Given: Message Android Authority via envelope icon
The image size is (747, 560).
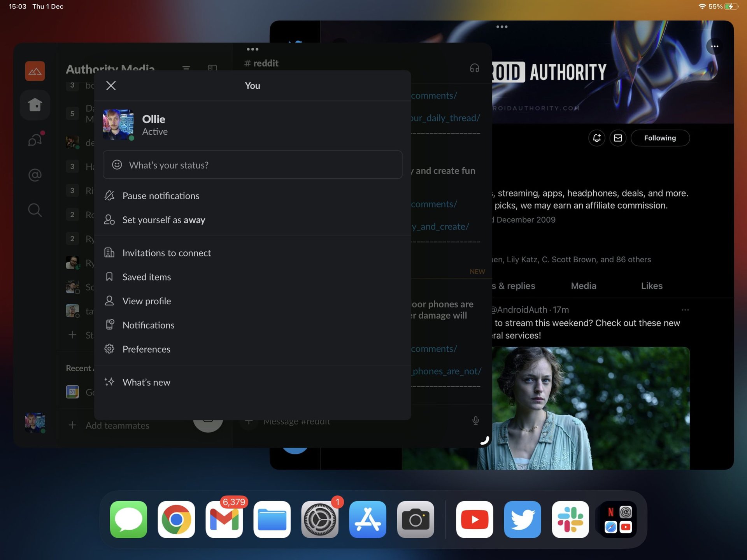Looking at the screenshot, I should [x=618, y=138].
